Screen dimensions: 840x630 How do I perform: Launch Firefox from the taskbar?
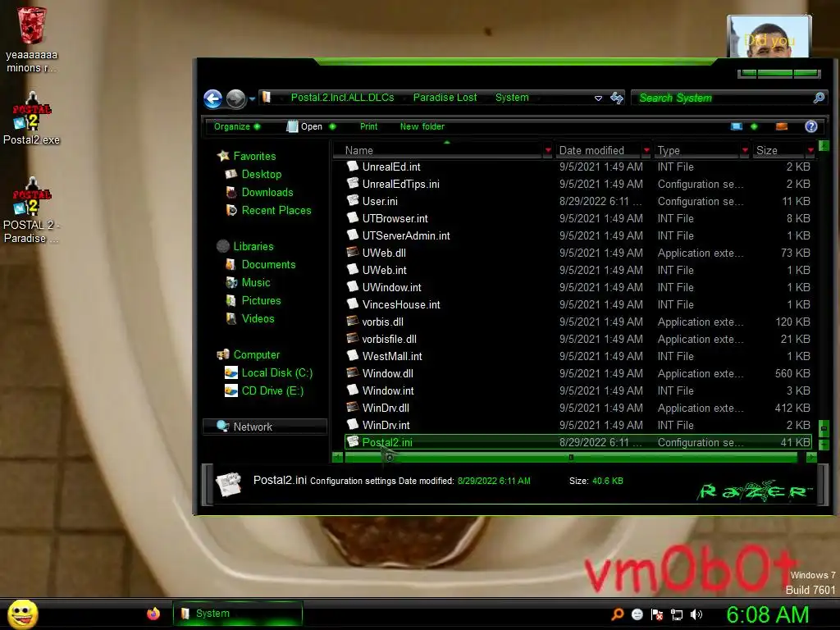pos(153,614)
